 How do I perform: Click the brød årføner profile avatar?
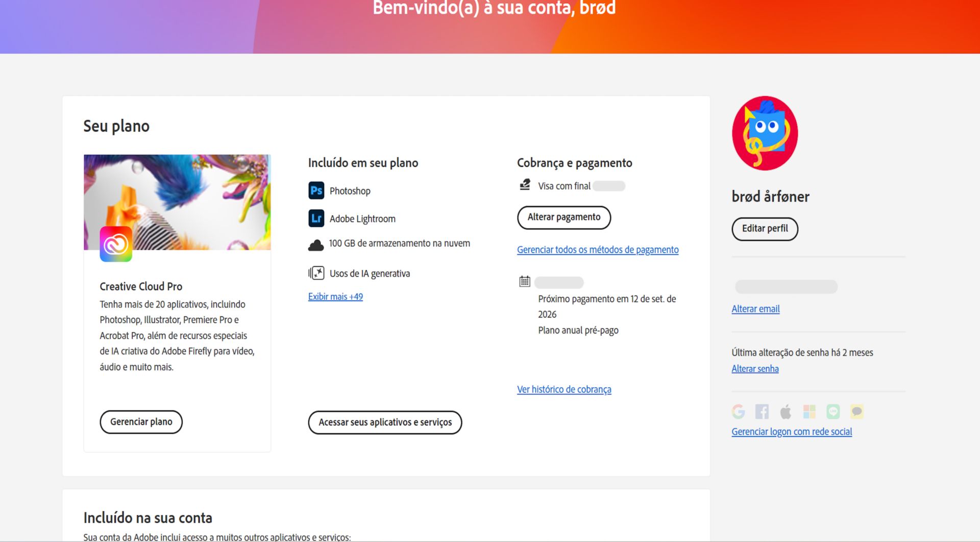click(764, 133)
